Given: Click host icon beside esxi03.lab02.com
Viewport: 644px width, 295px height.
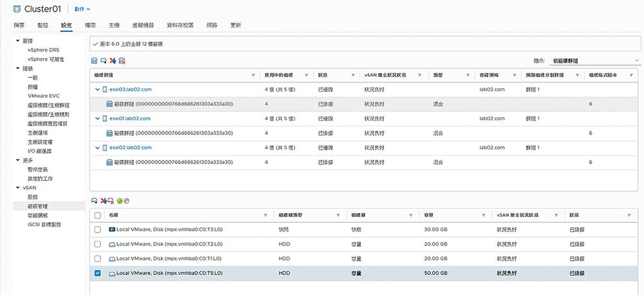Looking at the screenshot, I should point(105,89).
